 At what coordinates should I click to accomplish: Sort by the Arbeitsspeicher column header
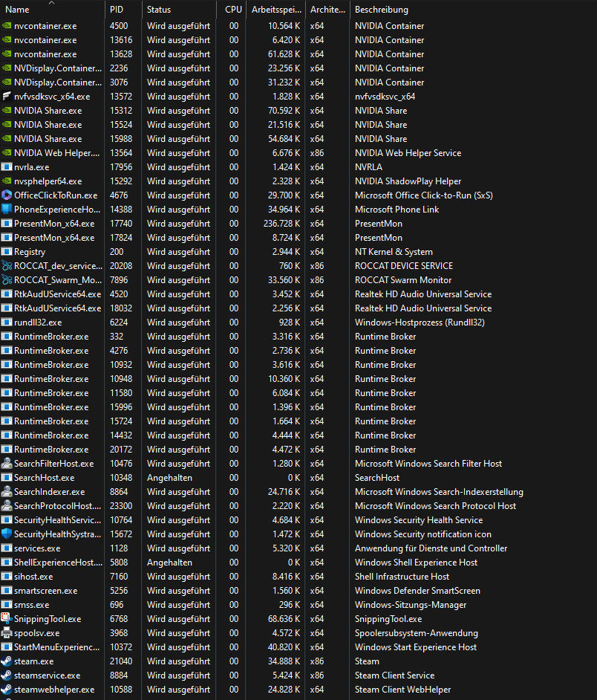tap(276, 10)
